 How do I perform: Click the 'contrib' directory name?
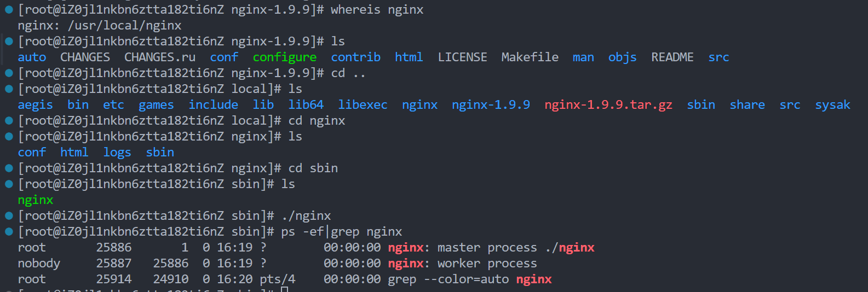(x=355, y=57)
